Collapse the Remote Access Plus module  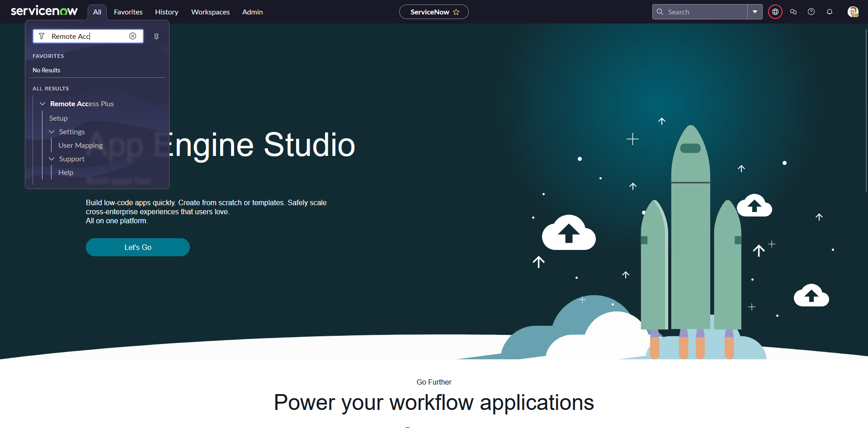[42, 104]
